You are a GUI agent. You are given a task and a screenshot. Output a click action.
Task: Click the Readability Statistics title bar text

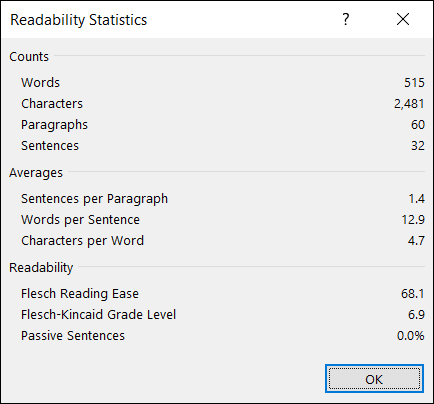pos(79,20)
